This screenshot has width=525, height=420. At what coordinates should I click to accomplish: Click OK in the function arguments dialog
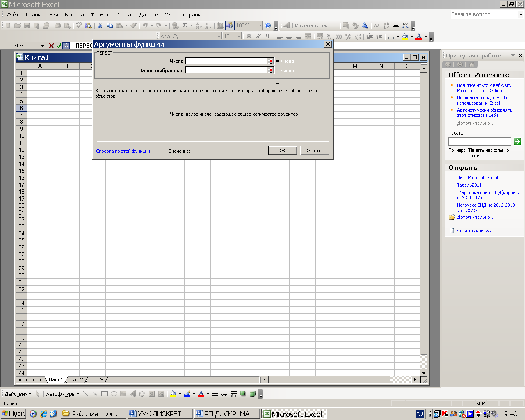[x=282, y=151]
